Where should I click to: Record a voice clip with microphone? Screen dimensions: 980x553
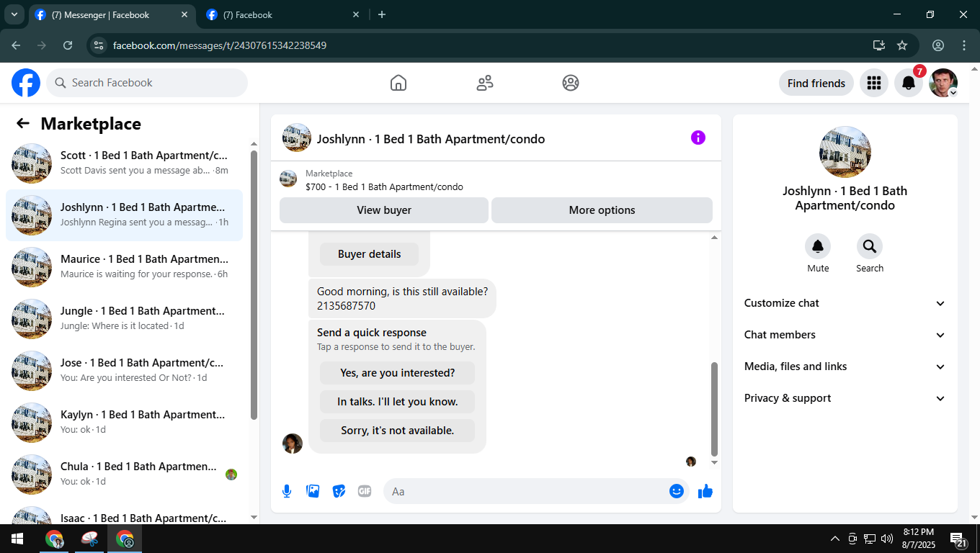(x=287, y=491)
